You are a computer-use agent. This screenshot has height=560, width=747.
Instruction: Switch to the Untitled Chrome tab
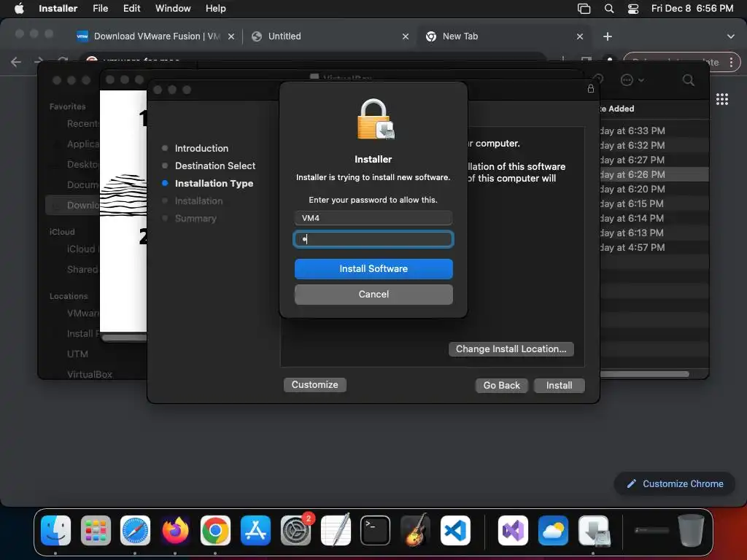329,36
